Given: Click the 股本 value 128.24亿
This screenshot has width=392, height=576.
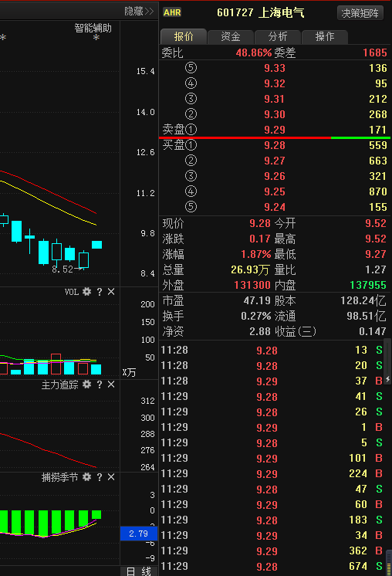Looking at the screenshot, I should coord(363,300).
